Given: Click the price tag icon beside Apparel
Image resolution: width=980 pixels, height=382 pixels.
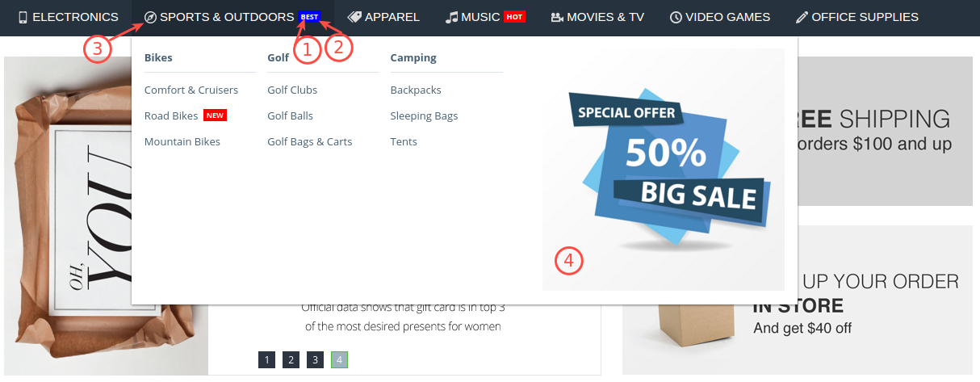Looking at the screenshot, I should [x=354, y=17].
